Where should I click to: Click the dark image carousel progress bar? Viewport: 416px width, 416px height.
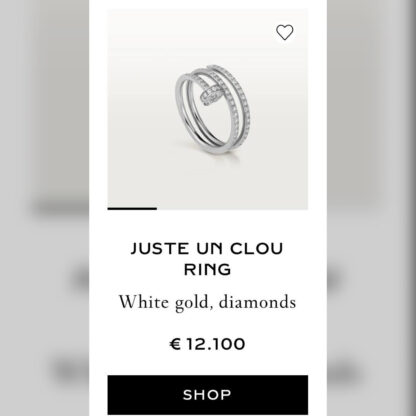(132, 209)
